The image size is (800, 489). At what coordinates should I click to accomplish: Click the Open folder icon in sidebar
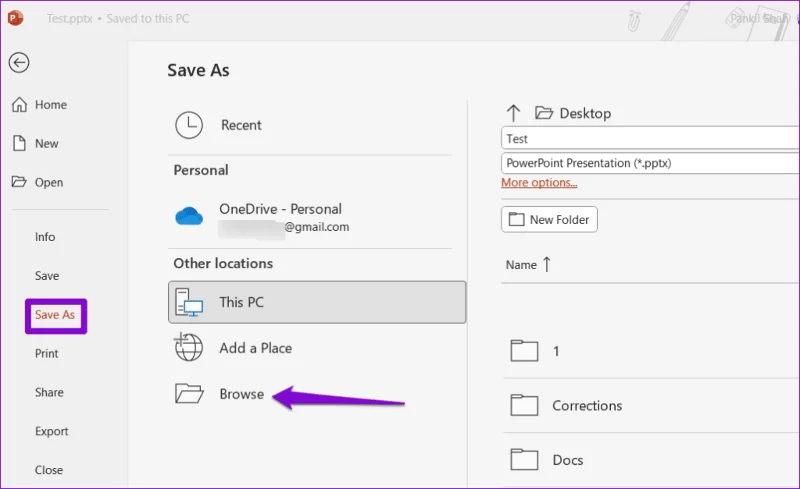19,182
